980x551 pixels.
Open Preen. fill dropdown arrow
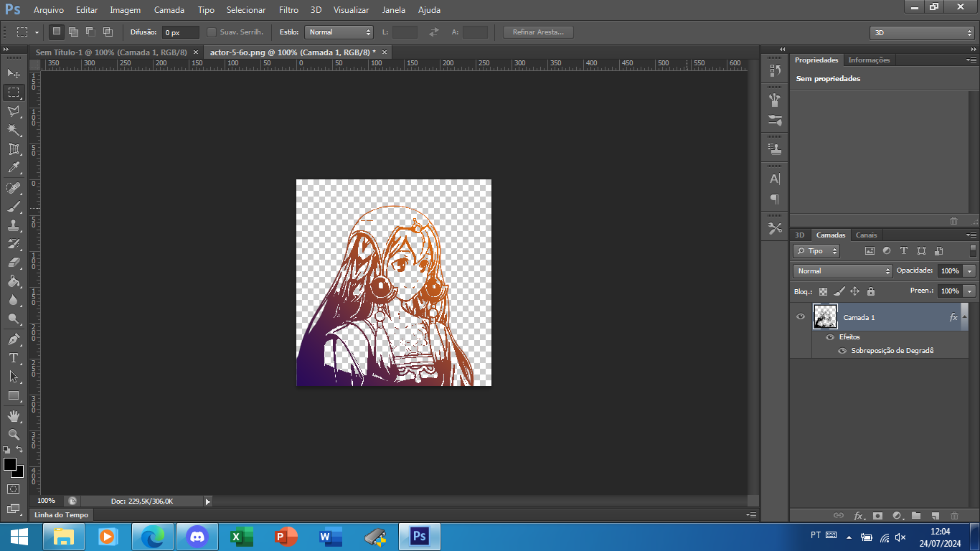pyautogui.click(x=970, y=291)
